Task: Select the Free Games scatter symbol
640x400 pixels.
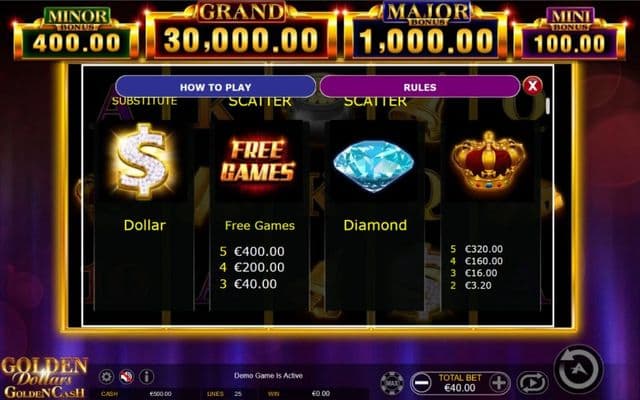Action: [x=258, y=161]
